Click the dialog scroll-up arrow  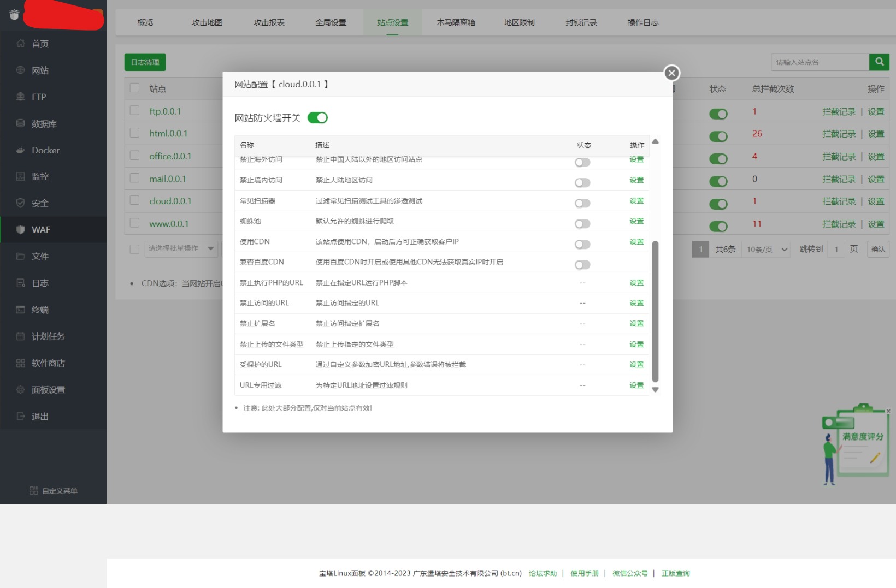click(x=655, y=141)
